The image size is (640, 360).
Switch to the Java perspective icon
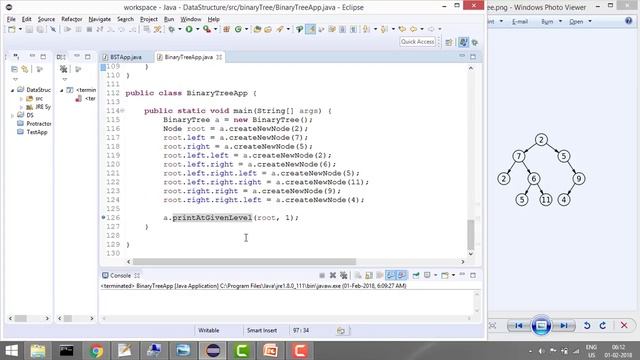click(x=463, y=42)
